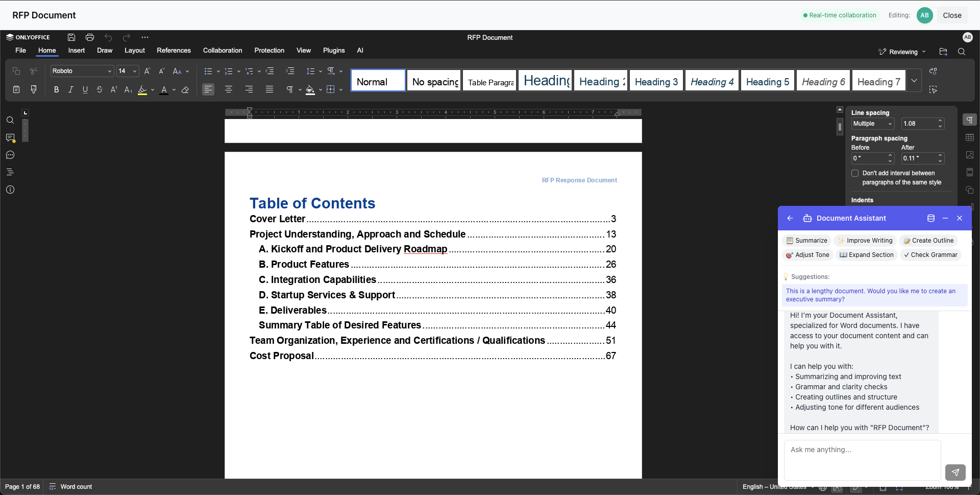Open the Comments panel in the left sidebar
The image size is (980, 495).
coord(10,137)
